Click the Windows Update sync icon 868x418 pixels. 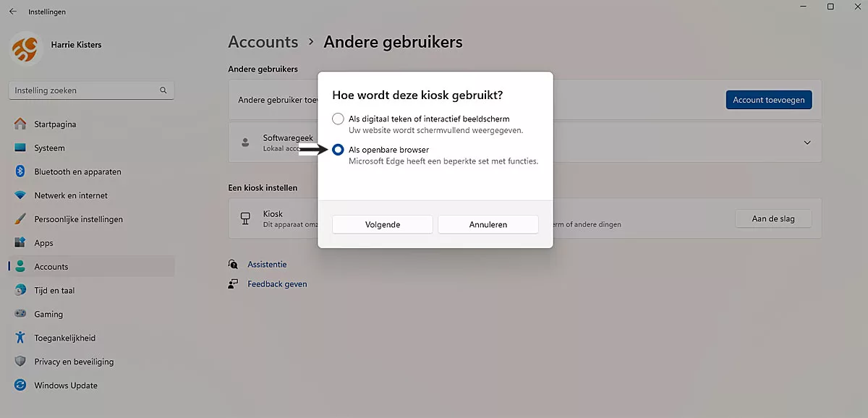pyautogui.click(x=20, y=385)
